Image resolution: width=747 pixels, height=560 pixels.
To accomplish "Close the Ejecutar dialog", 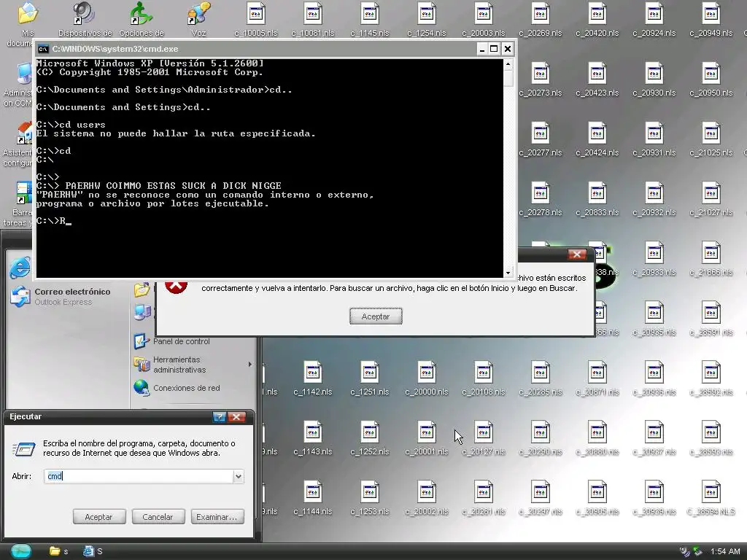I will coord(237,417).
